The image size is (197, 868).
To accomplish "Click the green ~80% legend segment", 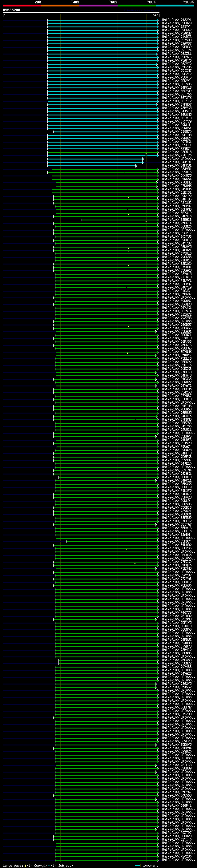I will [x=137, y=6].
